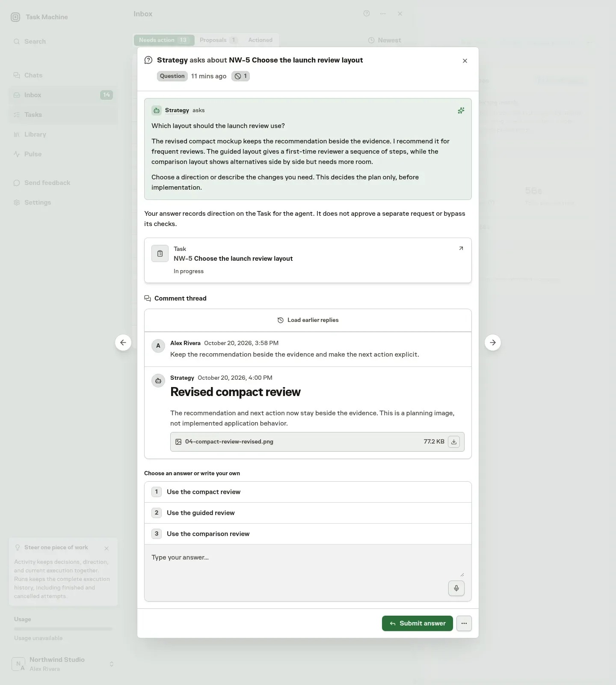
Task: Open Search in the sidebar
Action: (x=63, y=42)
